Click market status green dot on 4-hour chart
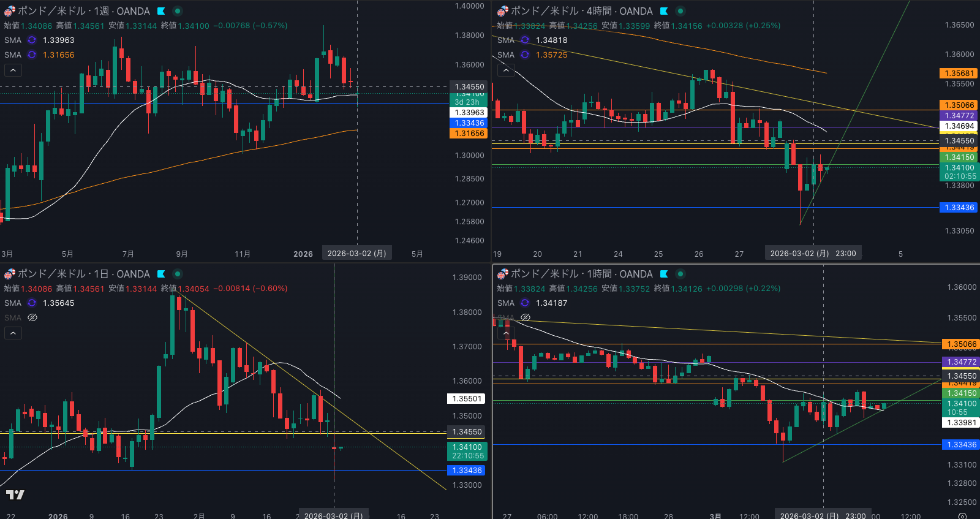The height and width of the screenshot is (519, 980). (x=680, y=11)
